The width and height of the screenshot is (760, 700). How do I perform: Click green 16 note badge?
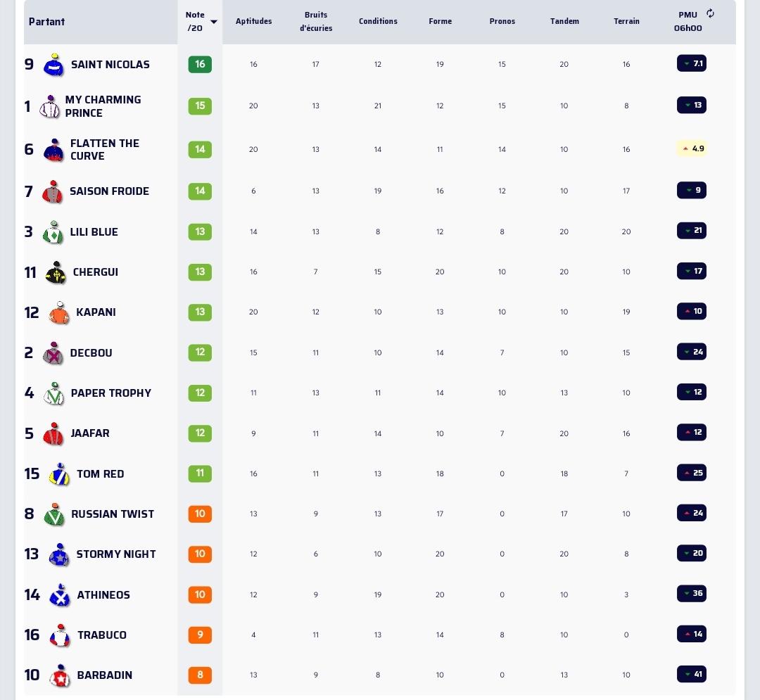[x=200, y=64]
